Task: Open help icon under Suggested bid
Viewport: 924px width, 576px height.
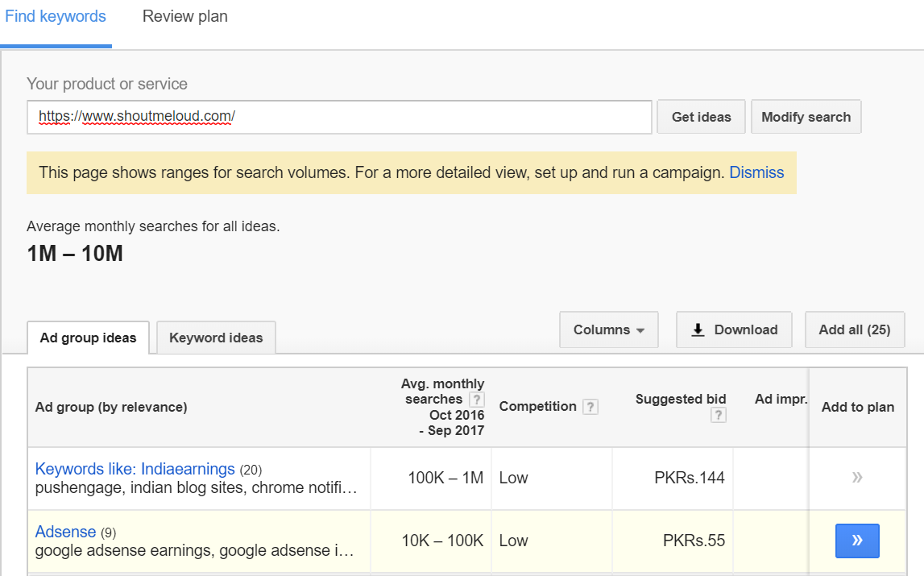Action: click(718, 415)
